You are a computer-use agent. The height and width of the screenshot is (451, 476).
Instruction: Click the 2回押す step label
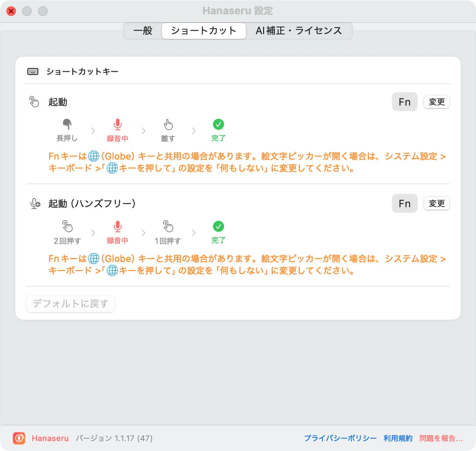[67, 241]
